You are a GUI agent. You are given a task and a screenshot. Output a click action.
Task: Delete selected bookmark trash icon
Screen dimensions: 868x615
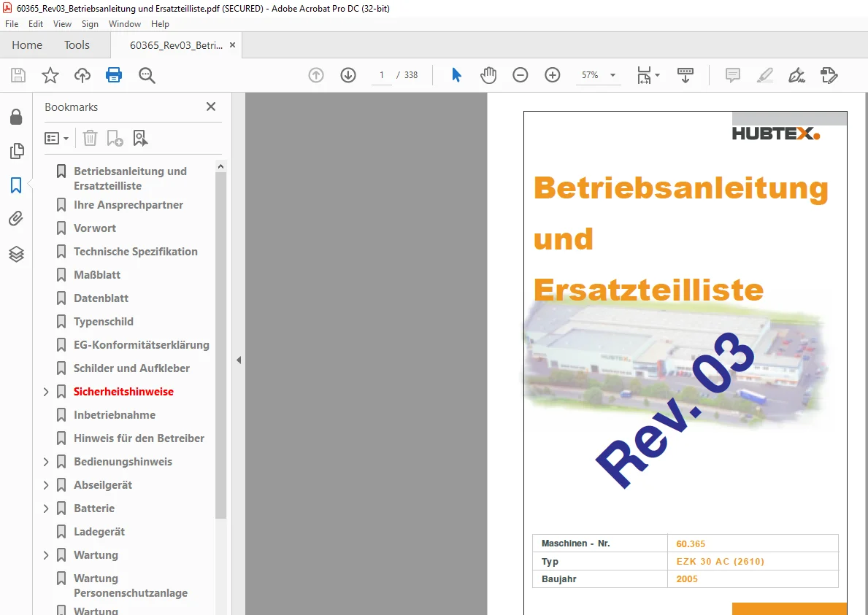pos(90,138)
